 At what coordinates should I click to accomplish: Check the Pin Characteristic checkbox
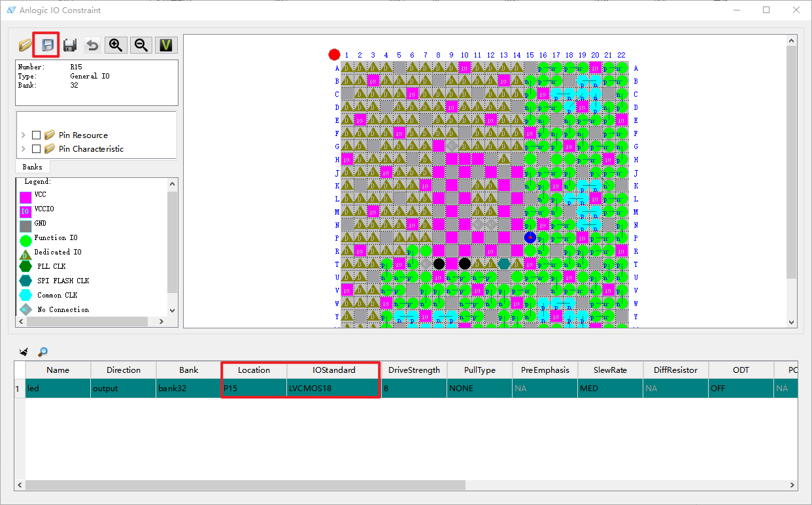(36, 148)
